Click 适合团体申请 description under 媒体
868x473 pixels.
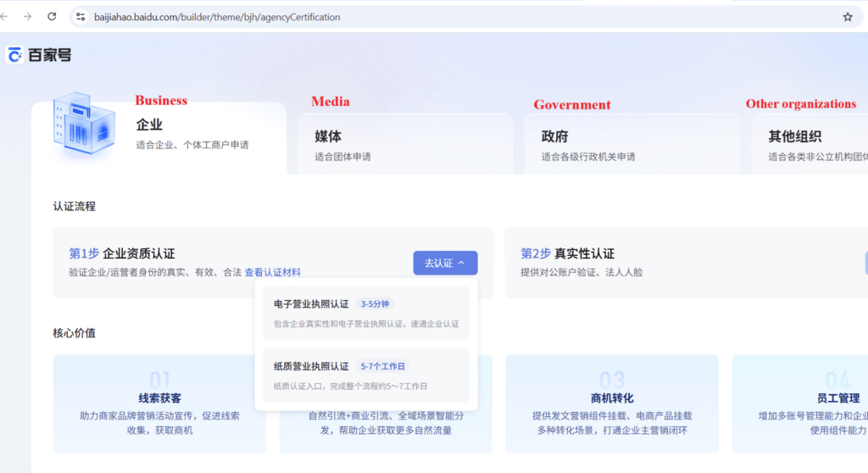(342, 157)
